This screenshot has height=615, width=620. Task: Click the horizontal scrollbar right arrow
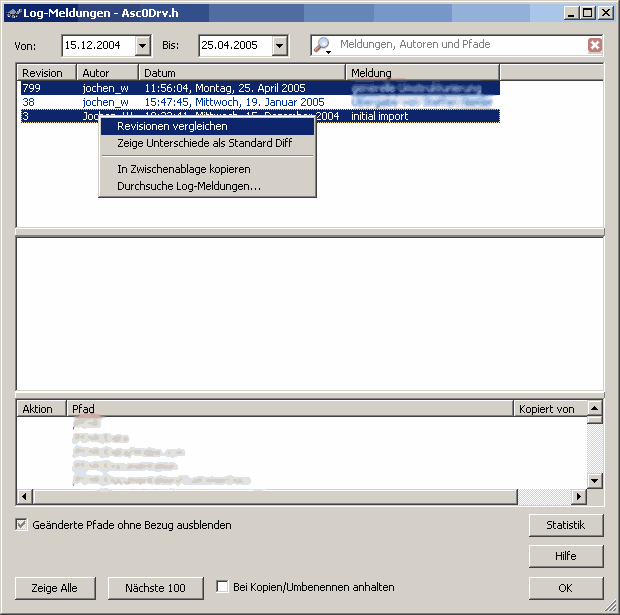pos(579,496)
